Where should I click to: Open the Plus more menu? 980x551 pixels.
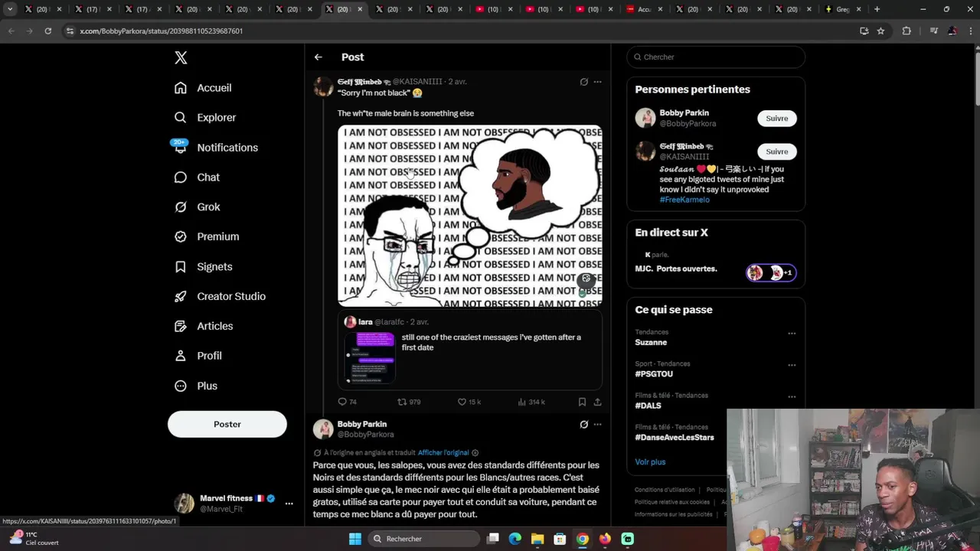pyautogui.click(x=196, y=386)
